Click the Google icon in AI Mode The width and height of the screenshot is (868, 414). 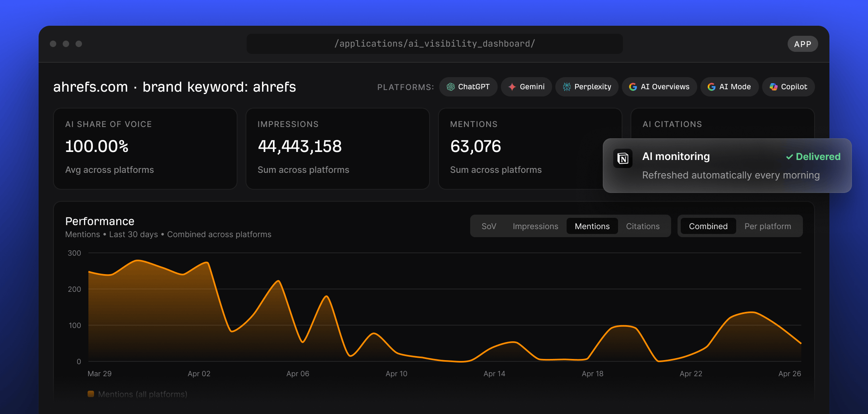711,87
